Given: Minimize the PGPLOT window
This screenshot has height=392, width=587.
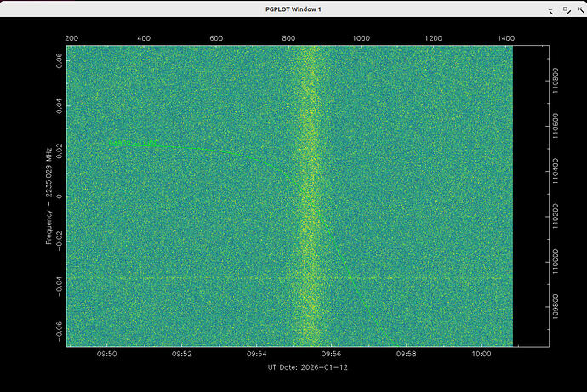Looking at the screenshot, I should pyautogui.click(x=552, y=11).
